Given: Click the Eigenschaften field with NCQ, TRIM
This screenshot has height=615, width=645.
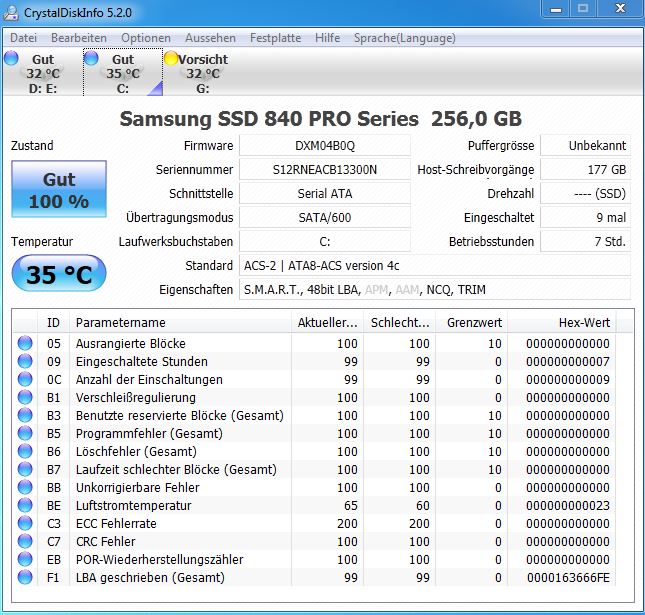Looking at the screenshot, I should (x=435, y=290).
